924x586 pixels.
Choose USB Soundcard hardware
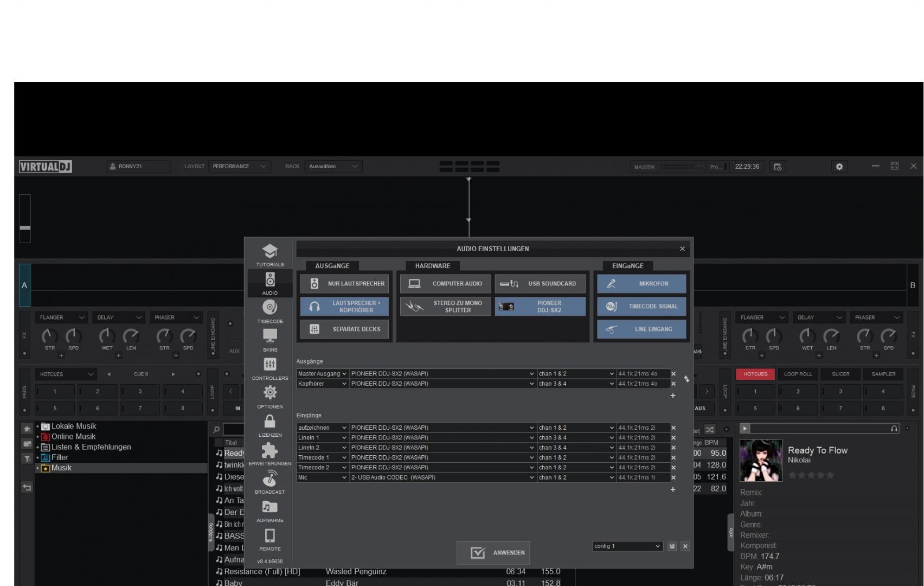[540, 284]
